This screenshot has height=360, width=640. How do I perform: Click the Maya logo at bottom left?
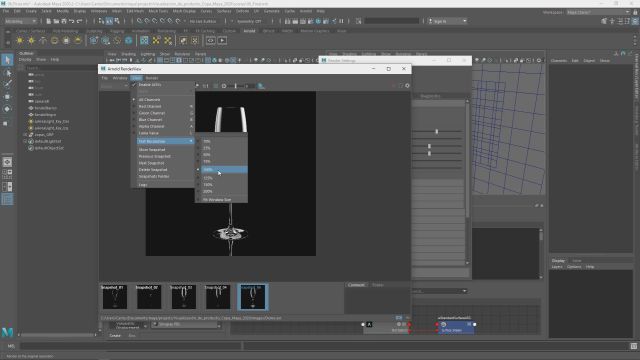[7, 332]
